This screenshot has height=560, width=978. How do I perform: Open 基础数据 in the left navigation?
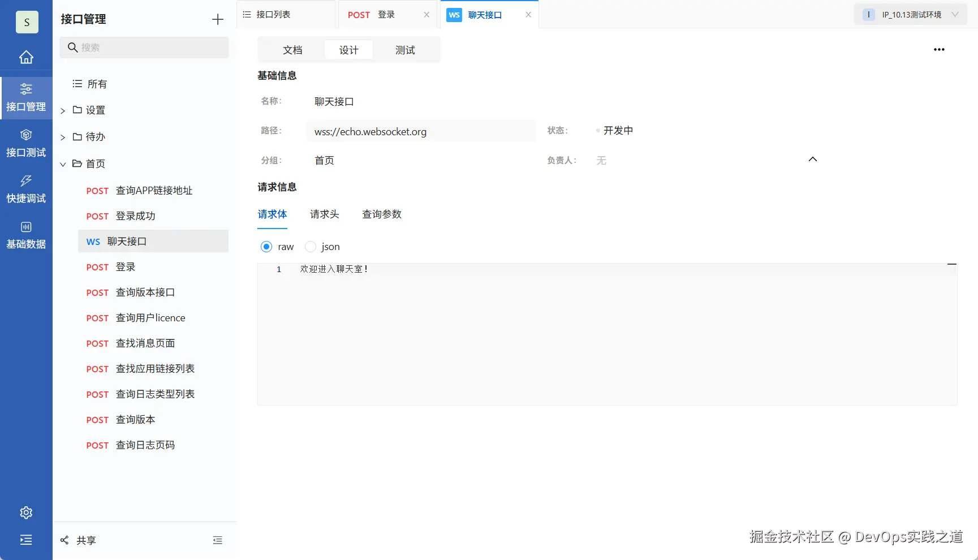(26, 235)
